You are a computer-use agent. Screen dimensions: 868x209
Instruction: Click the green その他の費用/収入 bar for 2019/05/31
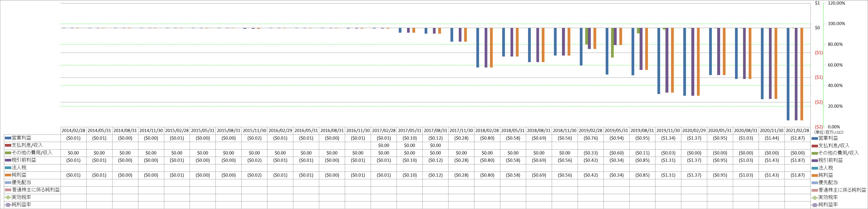point(612,43)
